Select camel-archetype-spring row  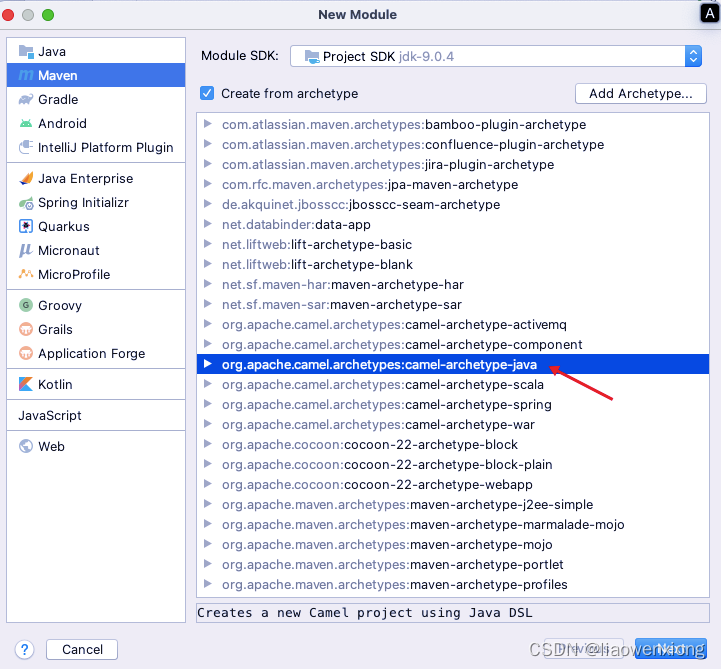452,405
